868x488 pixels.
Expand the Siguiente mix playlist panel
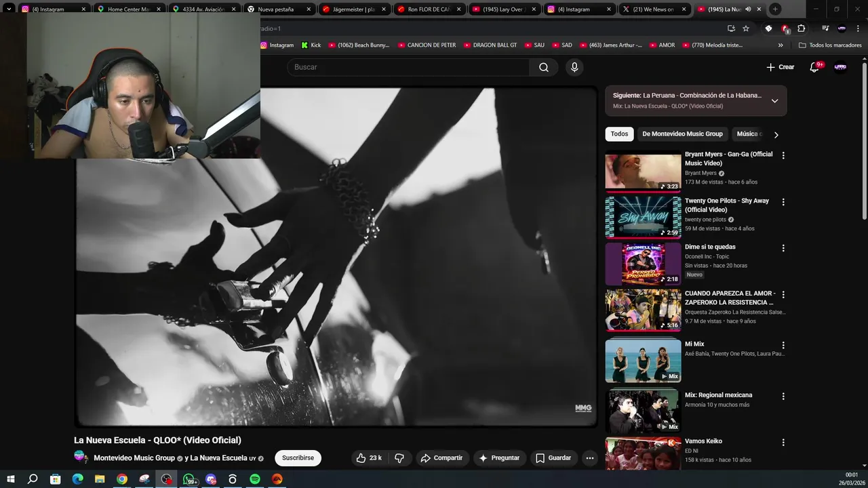(x=774, y=101)
